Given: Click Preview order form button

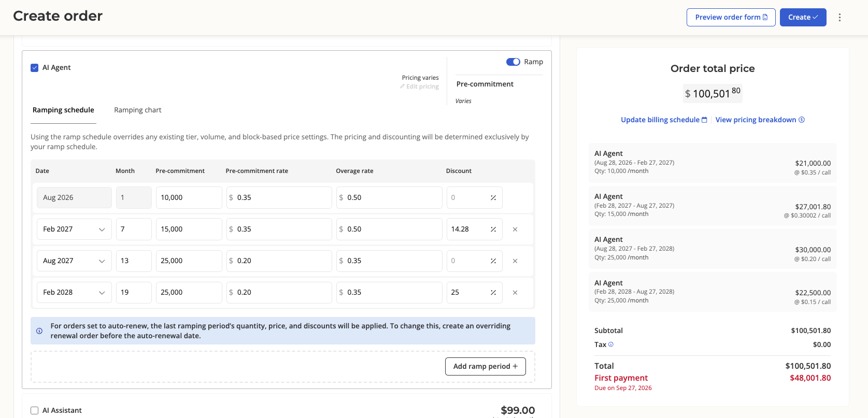Looking at the screenshot, I should pos(731,17).
